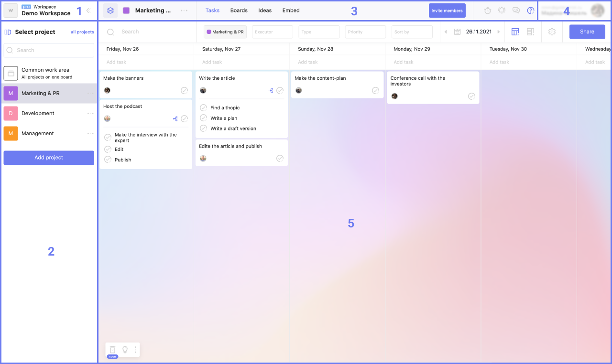Click the Invite members button

coord(447,11)
